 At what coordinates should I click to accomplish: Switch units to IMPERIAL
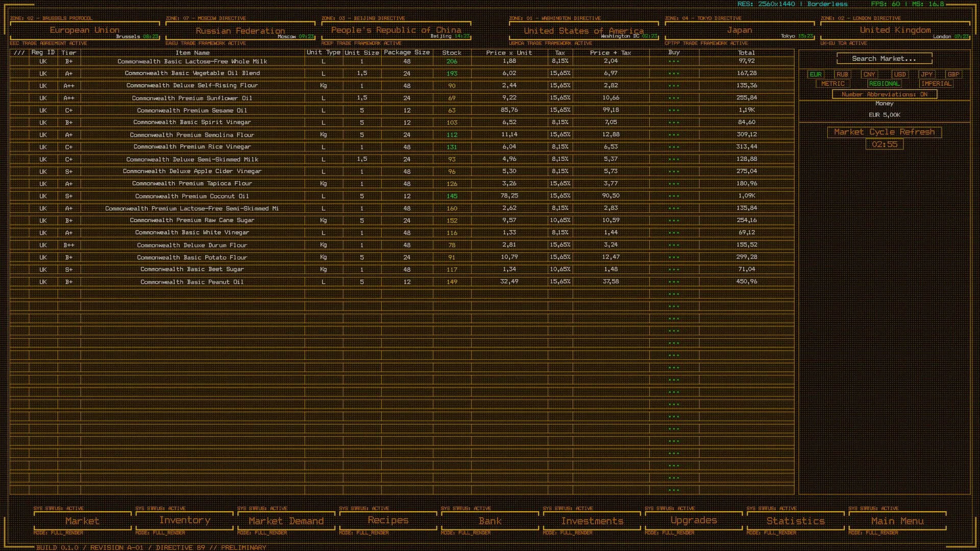(936, 84)
